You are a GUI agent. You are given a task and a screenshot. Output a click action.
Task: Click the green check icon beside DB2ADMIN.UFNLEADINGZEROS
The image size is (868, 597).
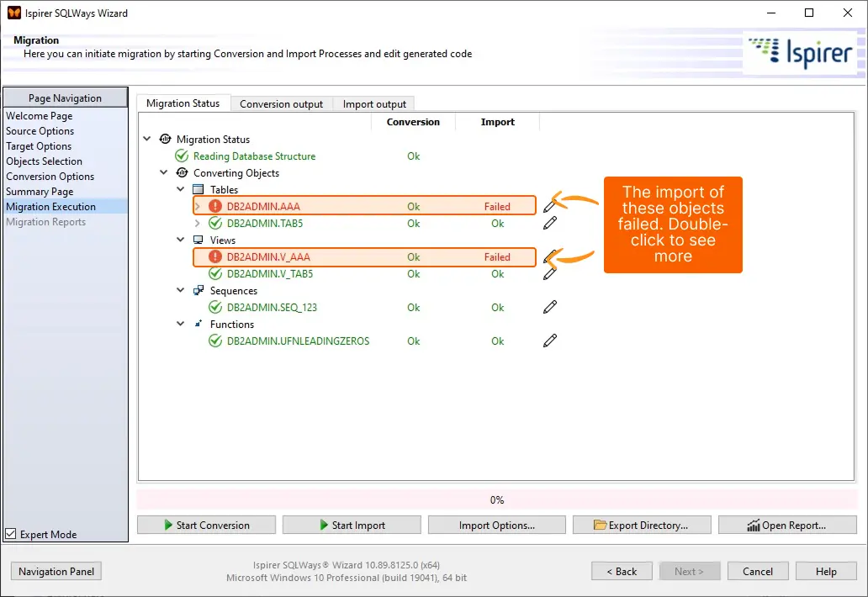point(214,341)
